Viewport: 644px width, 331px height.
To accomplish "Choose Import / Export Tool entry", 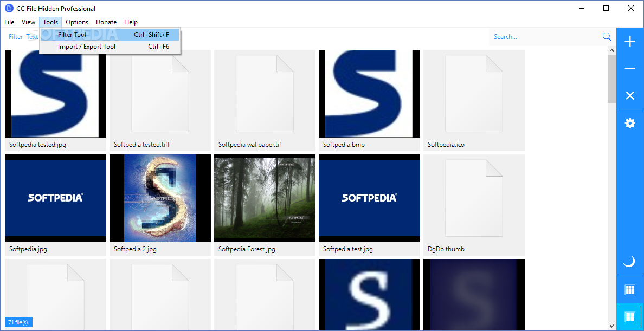I will click(x=110, y=47).
